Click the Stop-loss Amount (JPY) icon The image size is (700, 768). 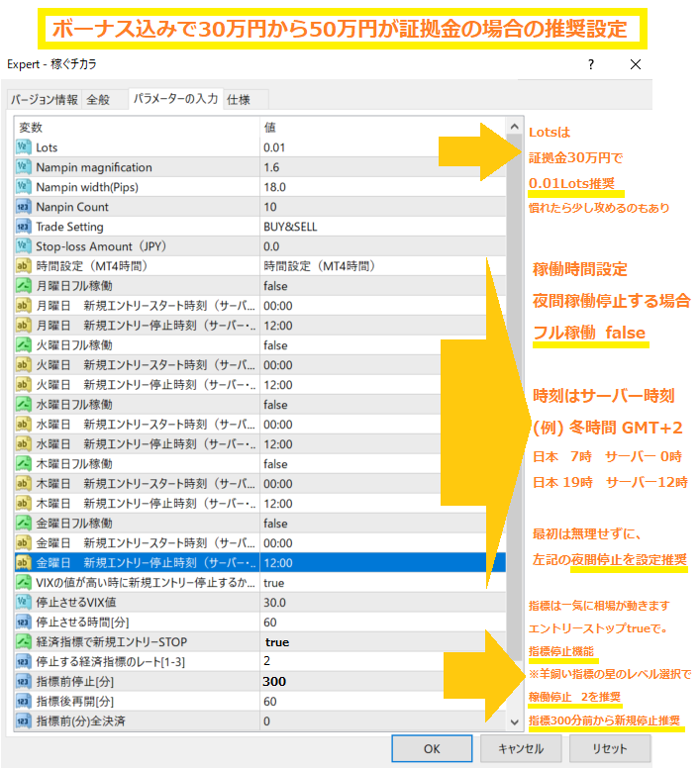[25, 246]
